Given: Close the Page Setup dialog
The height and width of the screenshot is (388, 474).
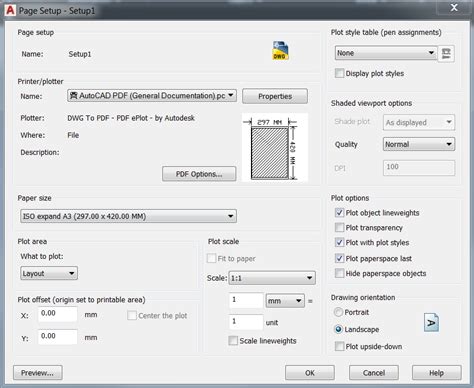Looking at the screenshot, I should 454,8.
